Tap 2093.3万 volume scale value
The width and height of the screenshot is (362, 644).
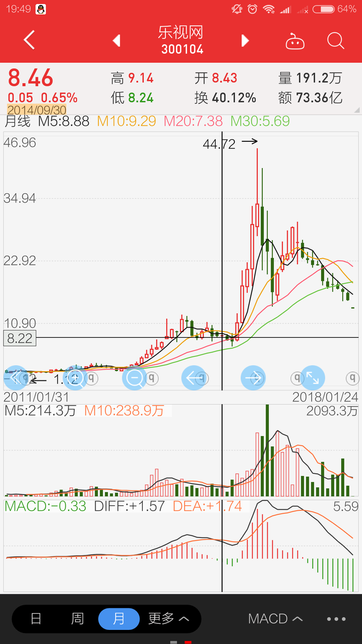point(332,411)
